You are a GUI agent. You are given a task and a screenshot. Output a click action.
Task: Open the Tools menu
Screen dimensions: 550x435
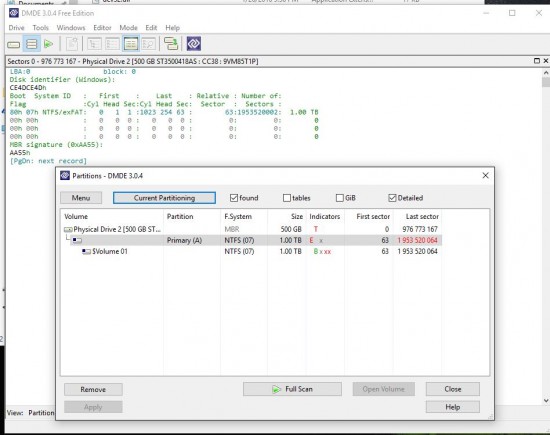click(40, 28)
